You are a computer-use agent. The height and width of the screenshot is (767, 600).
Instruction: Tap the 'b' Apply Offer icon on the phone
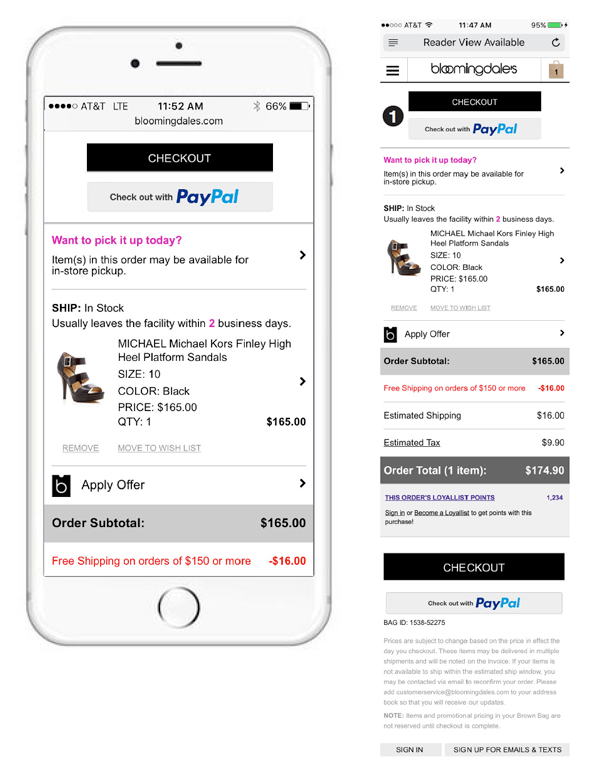(61, 486)
